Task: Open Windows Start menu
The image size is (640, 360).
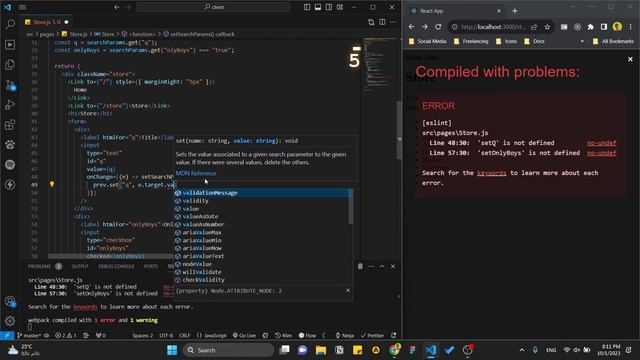Action: [172, 350]
